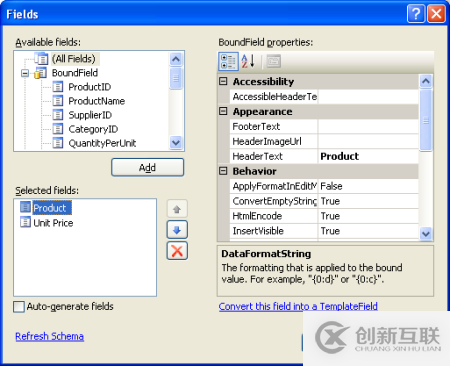Screen dimensions: 450x366
Task: Click the (All Fields) icon in the tree
Action: 42,59
